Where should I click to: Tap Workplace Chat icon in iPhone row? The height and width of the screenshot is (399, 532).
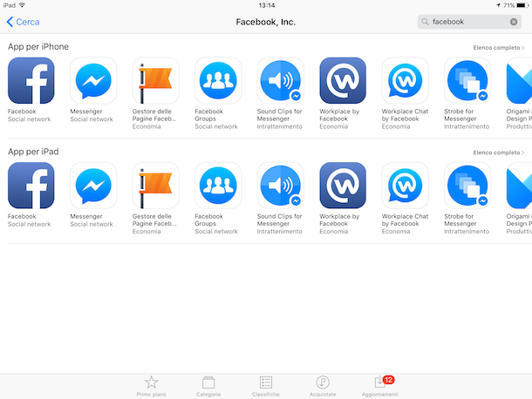(x=406, y=80)
